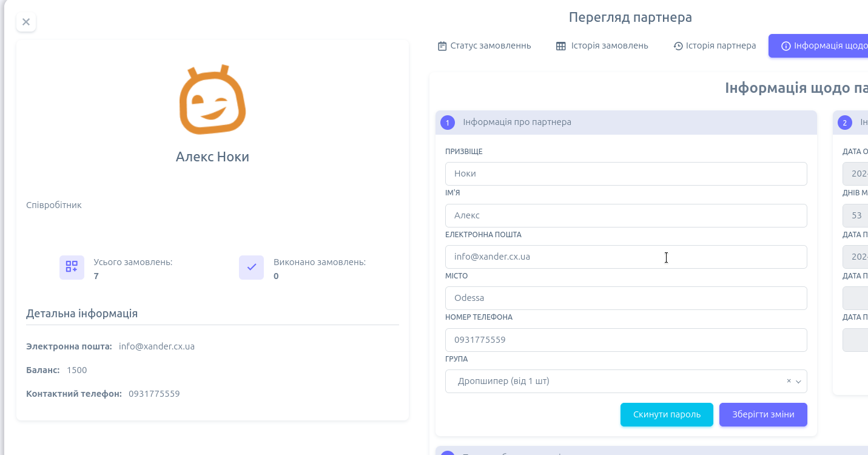Open the Статус замовленнь tab
This screenshot has height=455, width=868.
coord(484,45)
